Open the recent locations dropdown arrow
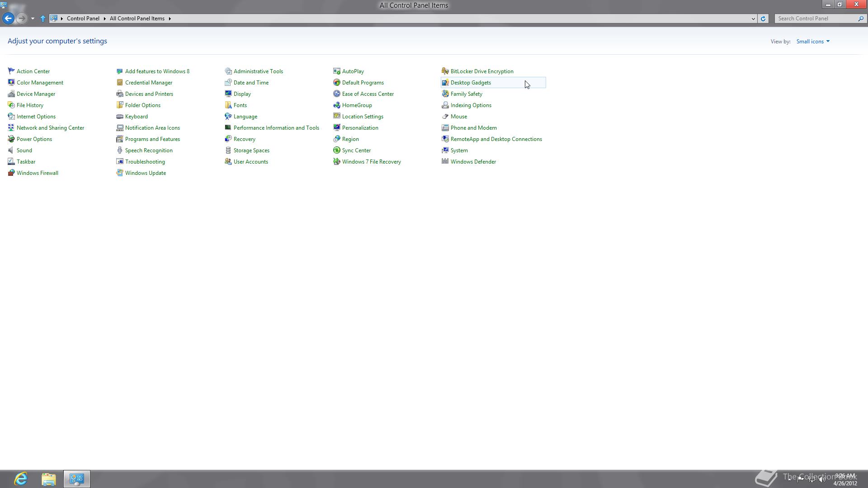The image size is (868, 488). [33, 19]
